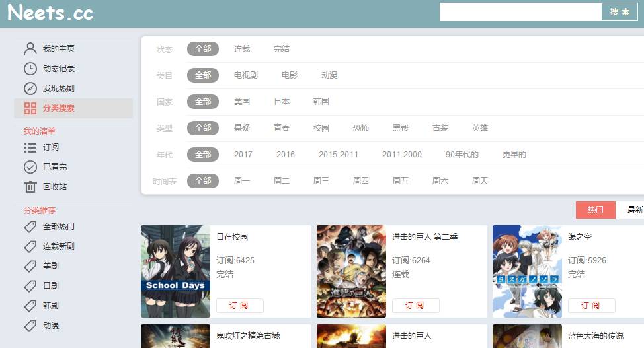Open the clock icon for 动态记录

pyautogui.click(x=30, y=69)
